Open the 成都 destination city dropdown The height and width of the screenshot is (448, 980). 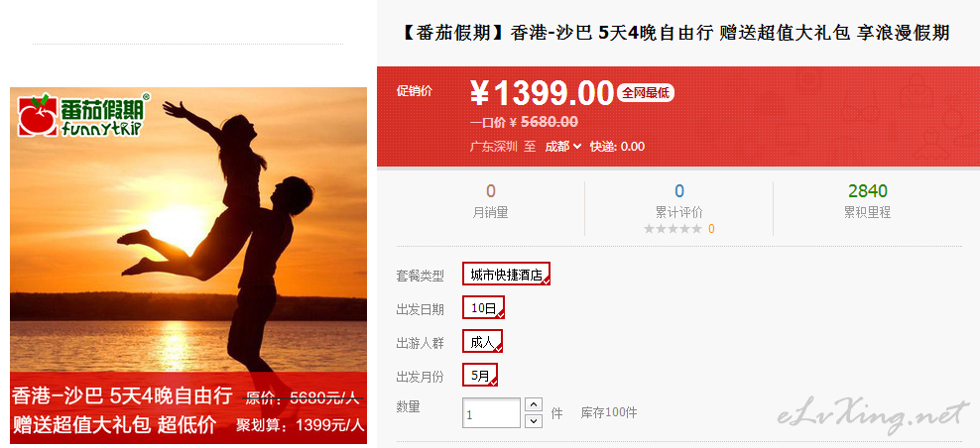click(562, 147)
